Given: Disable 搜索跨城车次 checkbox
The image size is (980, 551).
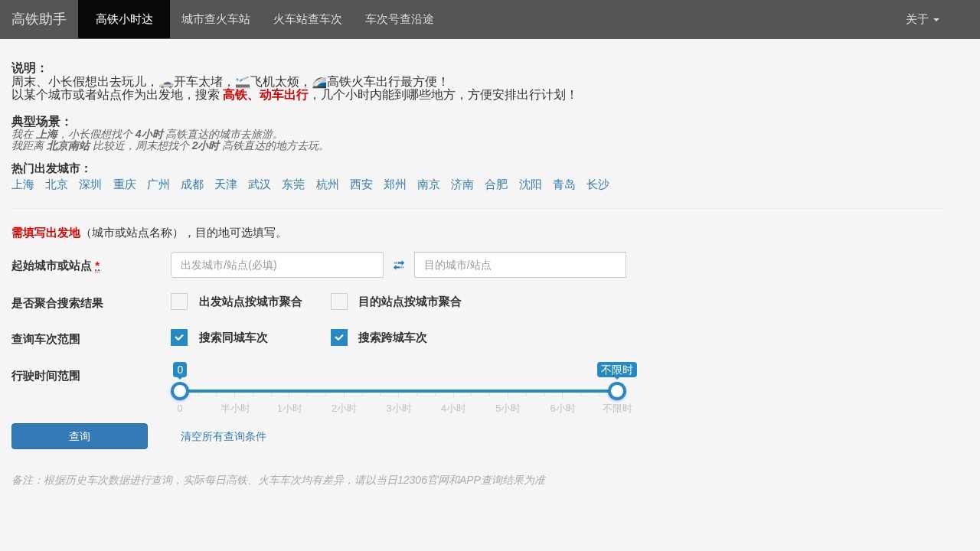Looking at the screenshot, I should coord(339,337).
